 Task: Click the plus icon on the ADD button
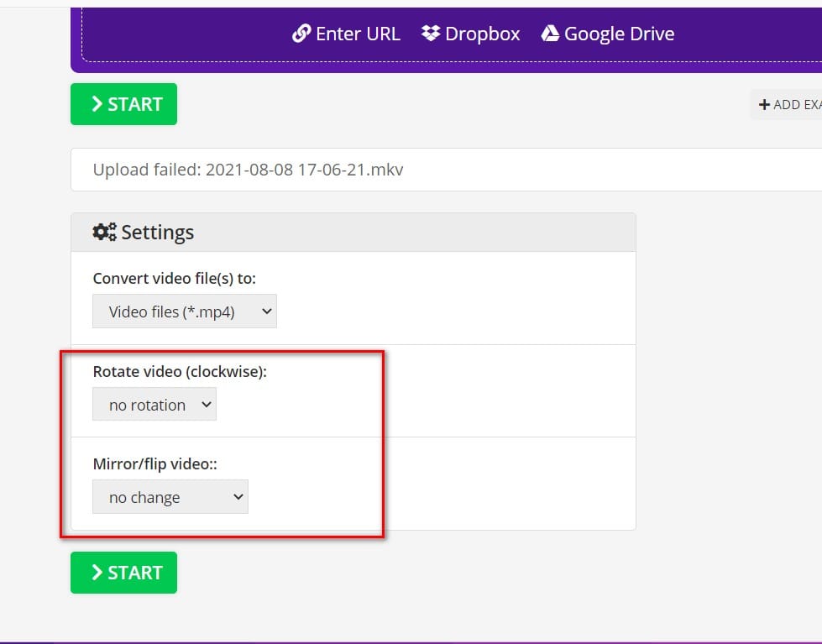pyautogui.click(x=764, y=105)
